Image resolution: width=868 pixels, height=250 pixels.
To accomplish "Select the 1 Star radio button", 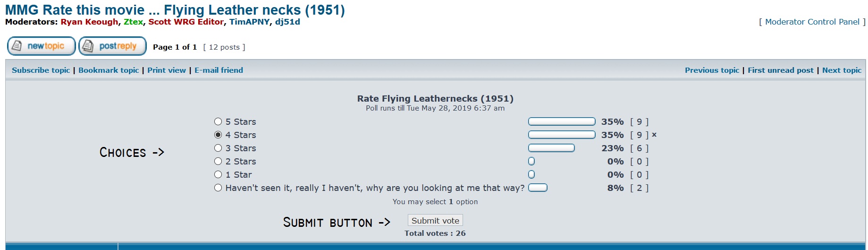I will [x=218, y=175].
